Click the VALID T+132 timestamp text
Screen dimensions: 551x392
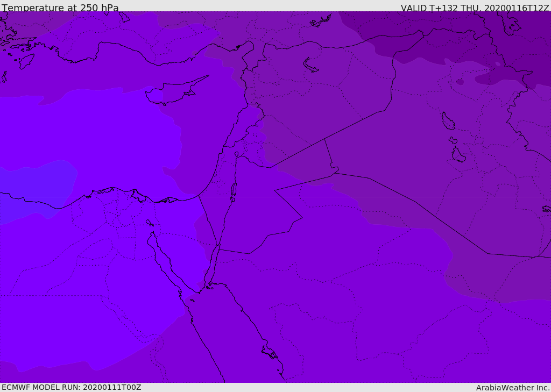[x=475, y=8]
